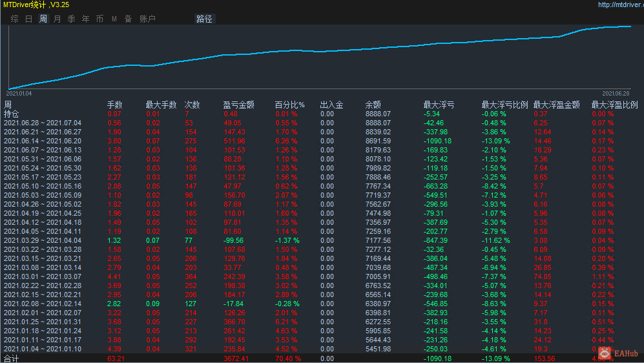Select the 币 currency tab

100,19
